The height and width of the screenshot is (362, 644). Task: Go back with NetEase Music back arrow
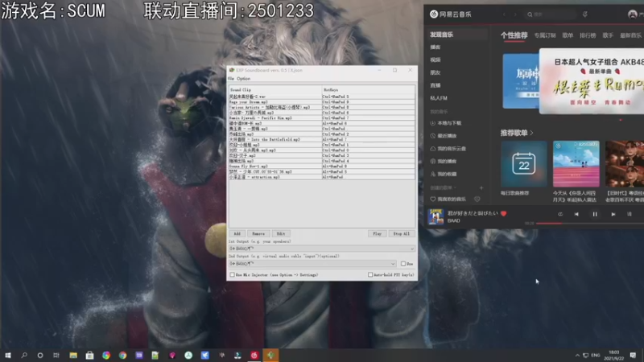click(x=505, y=14)
